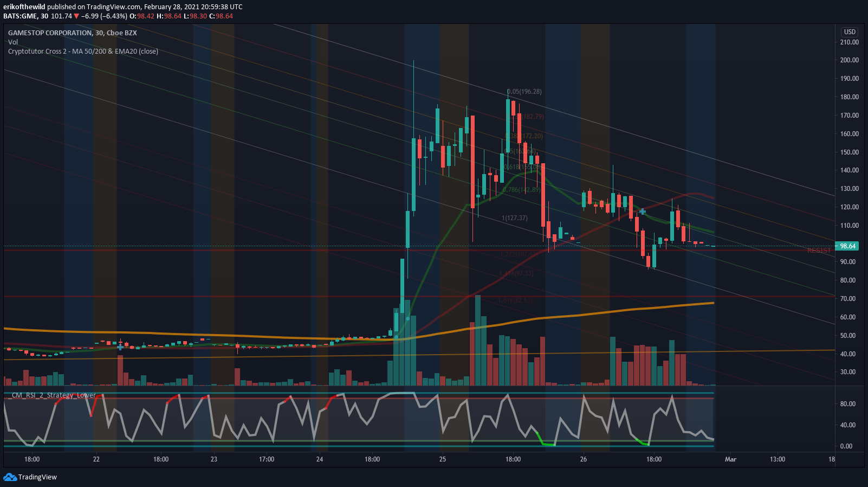Click the 200.00 price axis label
The height and width of the screenshot is (487, 868).
[849, 60]
